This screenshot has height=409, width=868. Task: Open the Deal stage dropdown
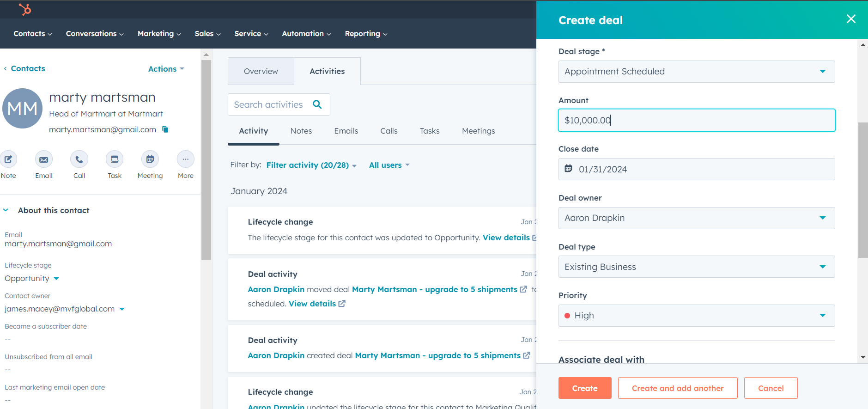coord(696,72)
